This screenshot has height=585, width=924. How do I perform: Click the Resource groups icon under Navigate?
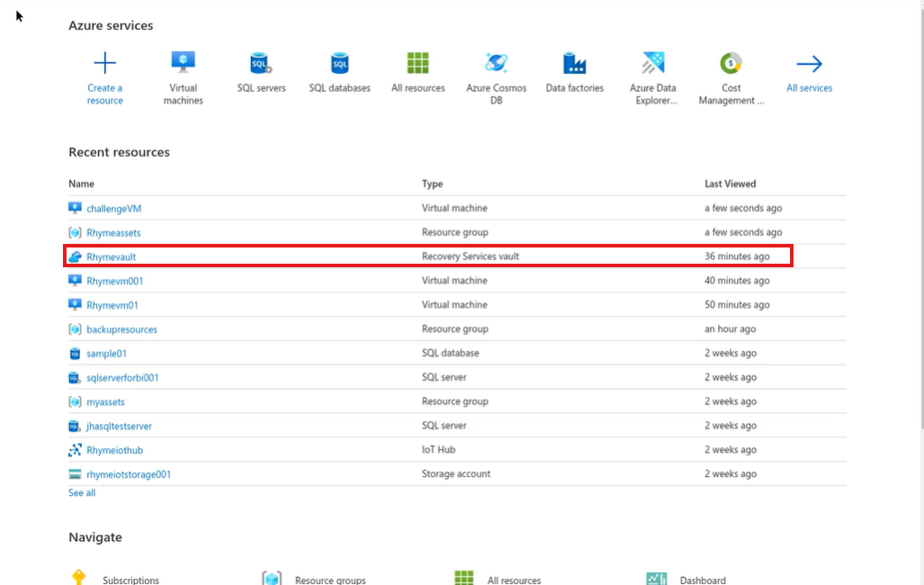click(x=272, y=578)
